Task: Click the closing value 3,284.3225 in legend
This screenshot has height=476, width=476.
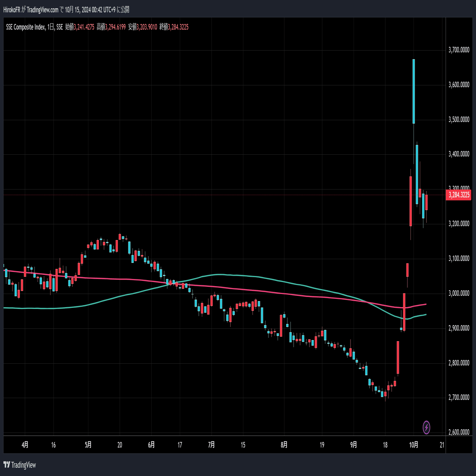Action: 178,27
